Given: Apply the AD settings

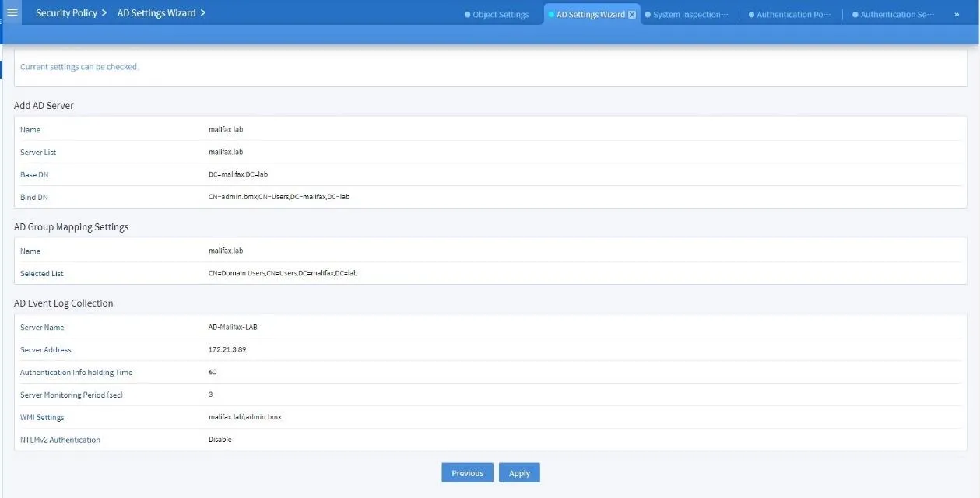Looking at the screenshot, I should coord(519,472).
